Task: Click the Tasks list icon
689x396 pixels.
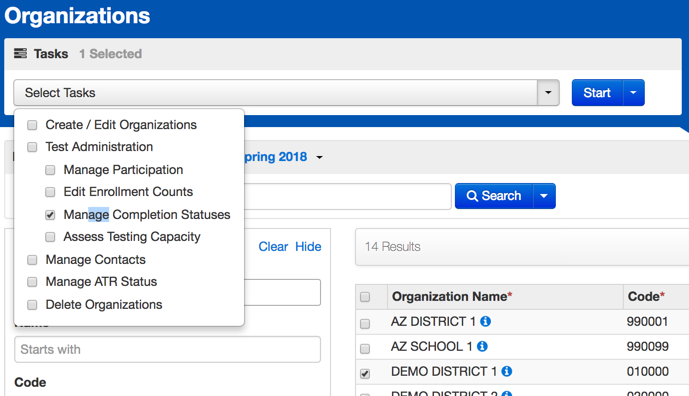Action: point(20,54)
